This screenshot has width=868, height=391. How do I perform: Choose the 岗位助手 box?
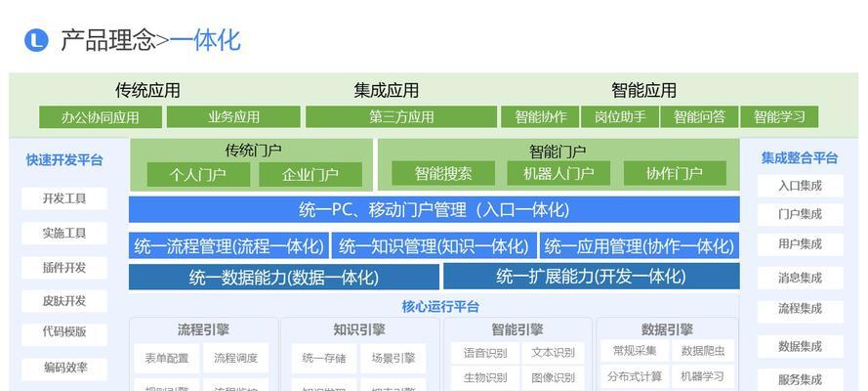[x=620, y=117]
